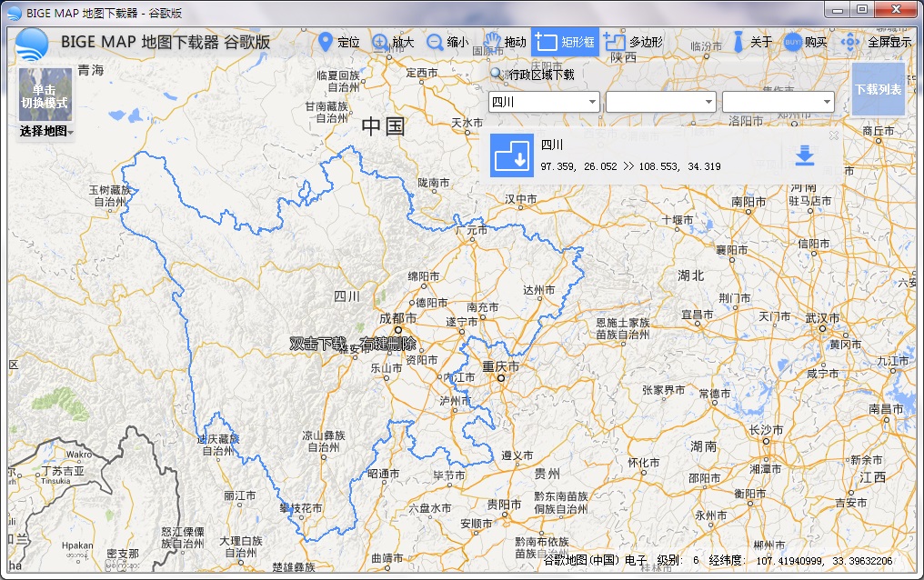Open the 下载列表 download list
Screen dimensions: 924x580
click(x=878, y=89)
